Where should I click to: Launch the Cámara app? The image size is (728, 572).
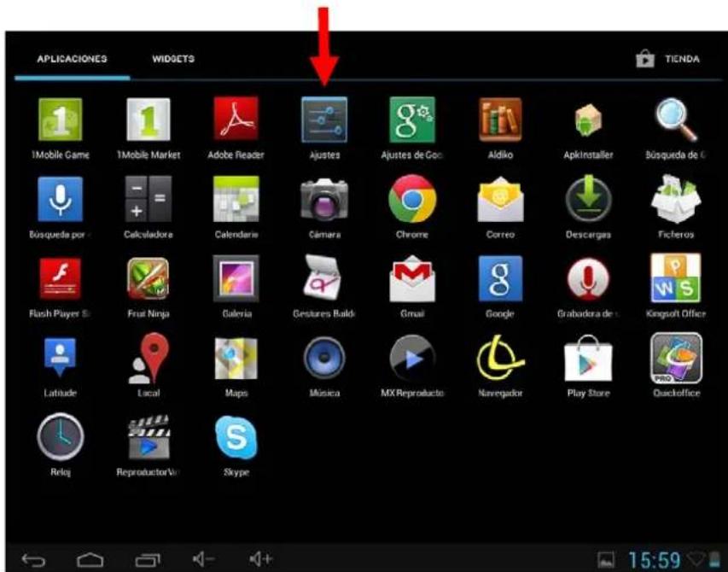coord(324,199)
